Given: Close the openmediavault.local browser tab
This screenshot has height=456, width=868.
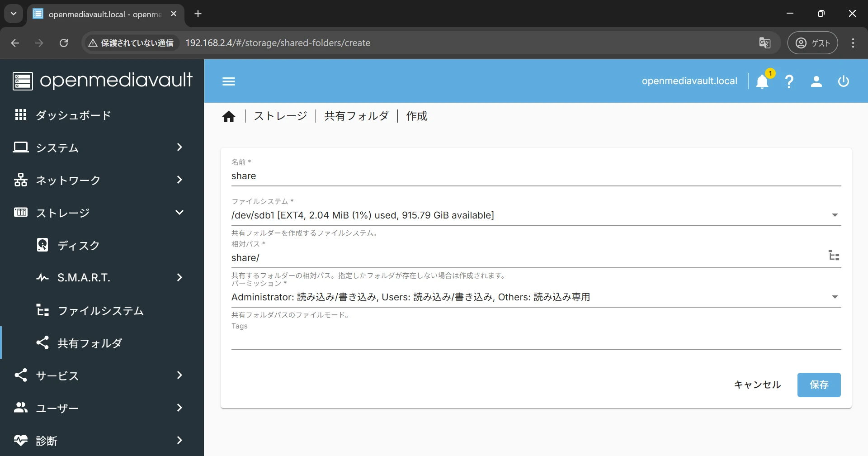Looking at the screenshot, I should pos(174,14).
